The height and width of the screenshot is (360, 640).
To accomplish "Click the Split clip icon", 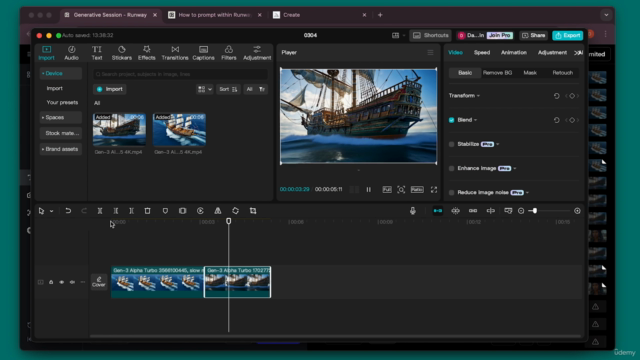I will (100, 211).
